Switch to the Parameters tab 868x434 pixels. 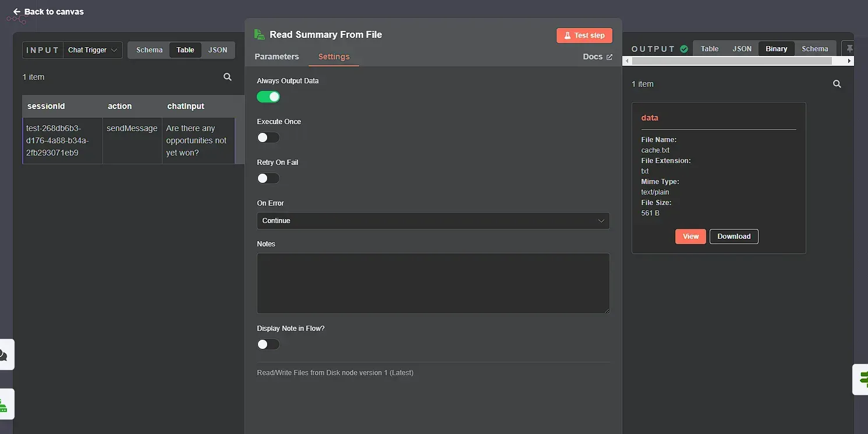coord(277,57)
